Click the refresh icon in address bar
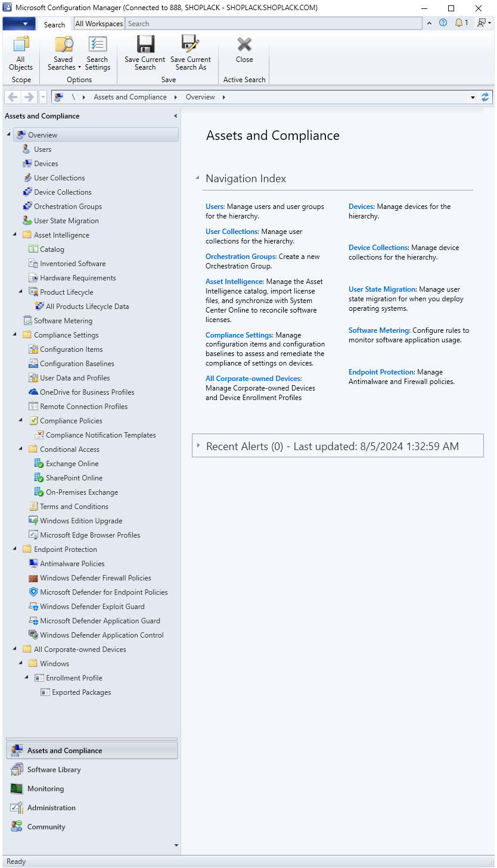Screen dimensions: 497x868 click(485, 97)
